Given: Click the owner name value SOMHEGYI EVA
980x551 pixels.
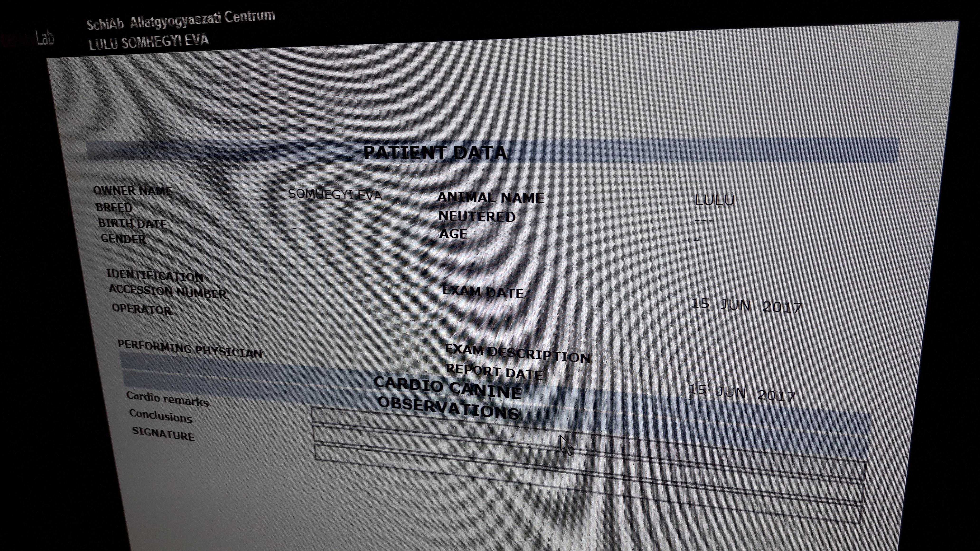Looking at the screenshot, I should [335, 195].
